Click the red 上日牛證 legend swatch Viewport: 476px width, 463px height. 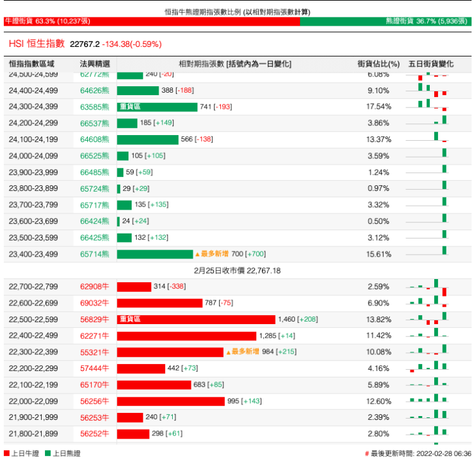pos(7,453)
